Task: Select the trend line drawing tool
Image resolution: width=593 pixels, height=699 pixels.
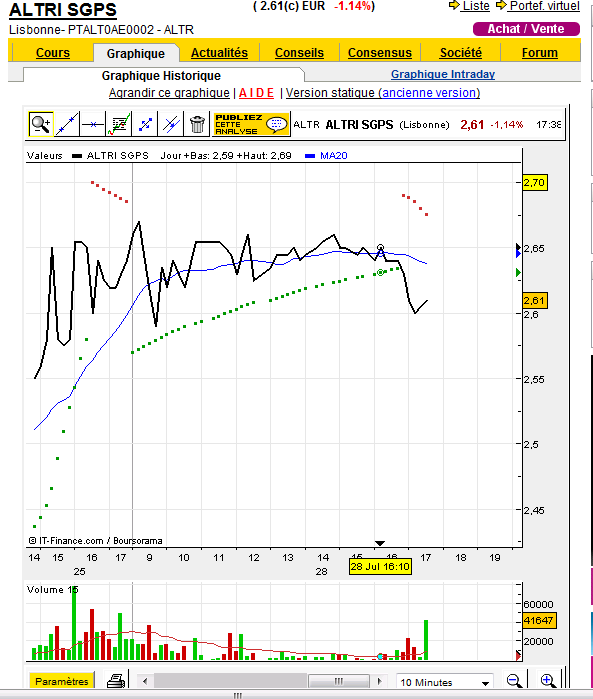Action: point(67,124)
